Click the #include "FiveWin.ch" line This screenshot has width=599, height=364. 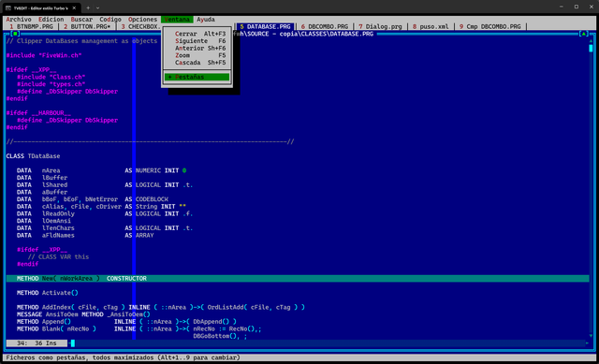click(x=44, y=55)
